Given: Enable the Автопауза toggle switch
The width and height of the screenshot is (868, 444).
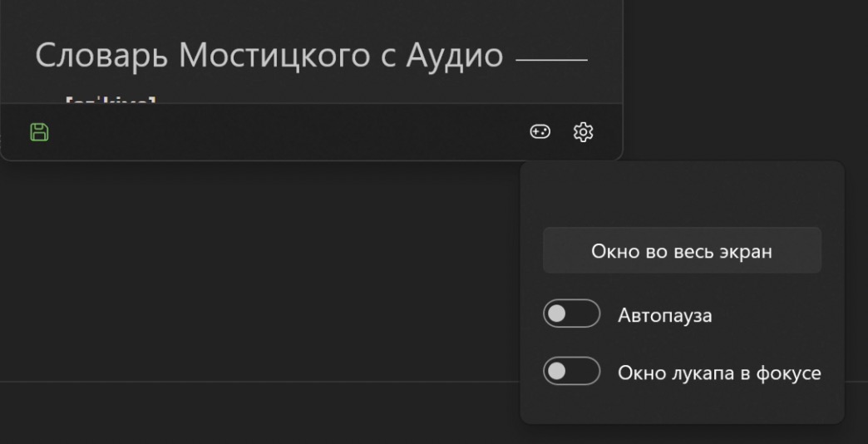Looking at the screenshot, I should click(x=571, y=314).
